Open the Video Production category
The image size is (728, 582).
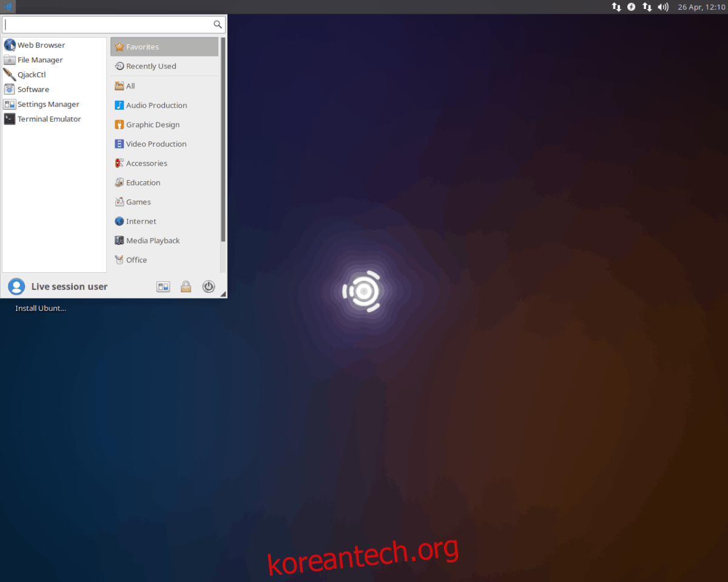(x=156, y=144)
